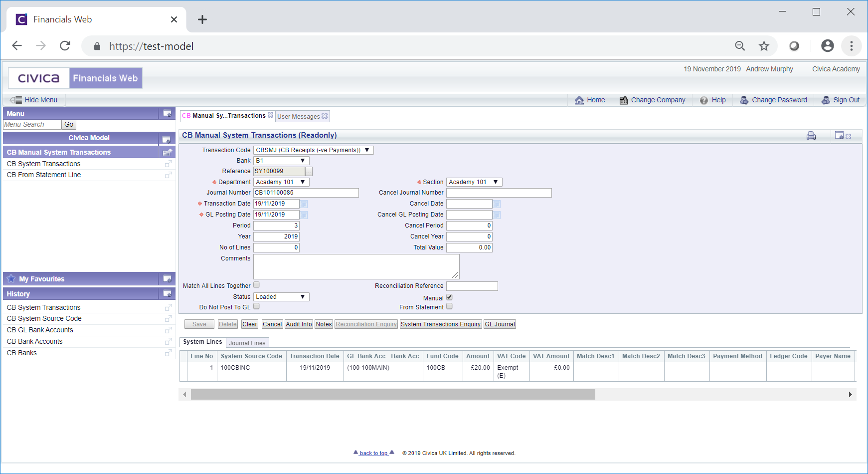This screenshot has height=474, width=868.
Task: Open CB From Statement Line menu item
Action: tap(44, 175)
